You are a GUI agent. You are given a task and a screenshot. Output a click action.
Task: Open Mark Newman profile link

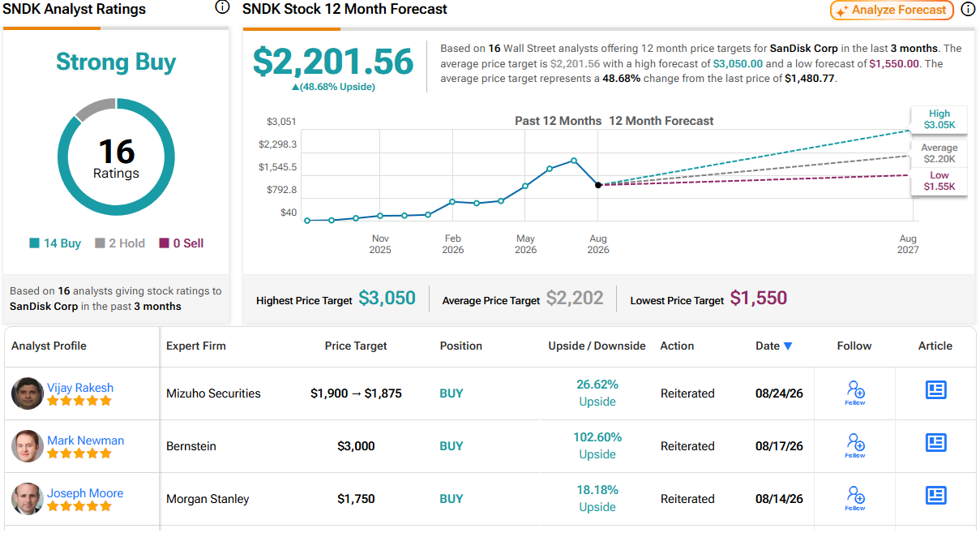click(x=85, y=441)
